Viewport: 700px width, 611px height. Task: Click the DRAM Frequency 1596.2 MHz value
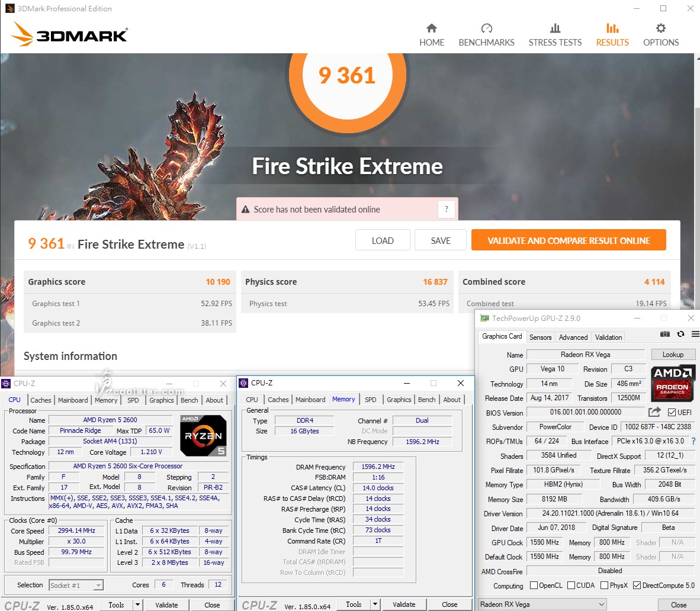click(378, 467)
